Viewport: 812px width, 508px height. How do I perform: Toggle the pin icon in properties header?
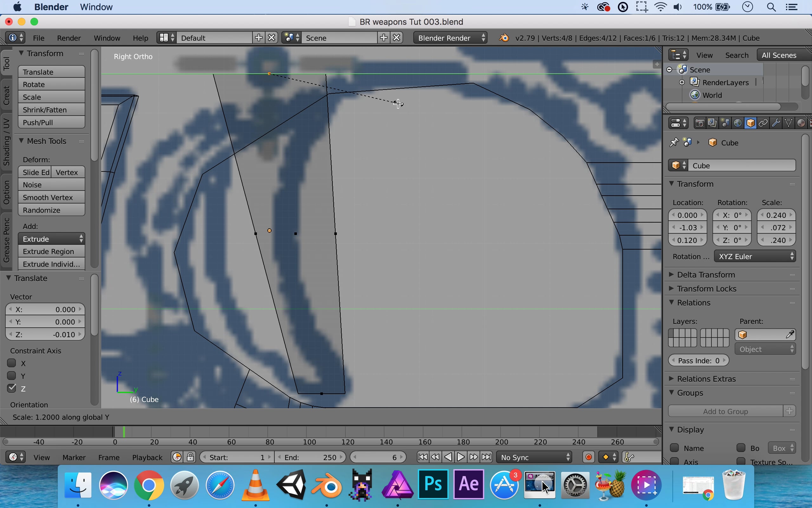[674, 143]
